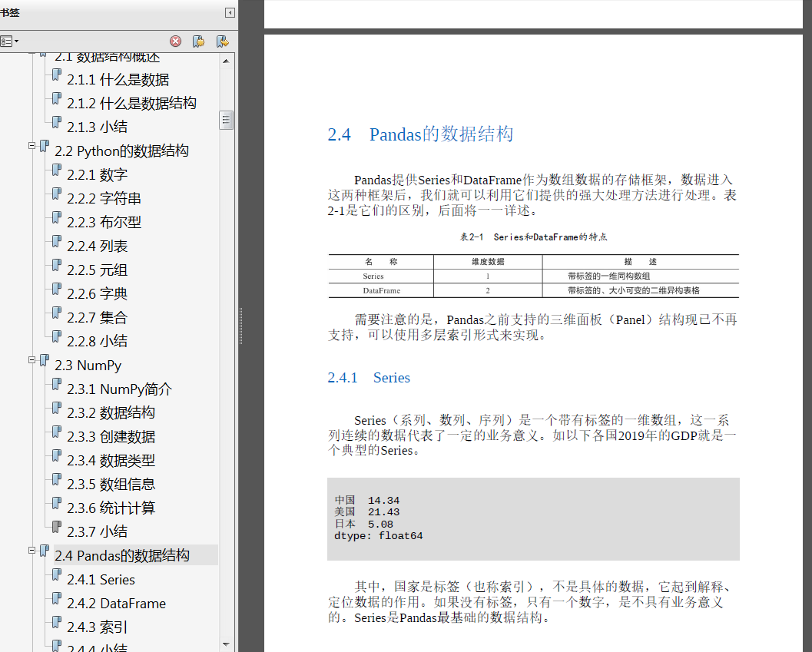Jump to bookmark 2.3.7 小结
Viewport: 812px width, 652px height.
click(x=97, y=532)
